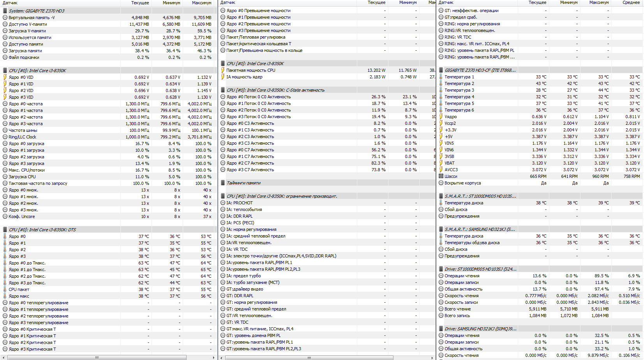Click the lightning icon of IA мощность ядер
The image size is (644, 360).
click(x=223, y=77)
